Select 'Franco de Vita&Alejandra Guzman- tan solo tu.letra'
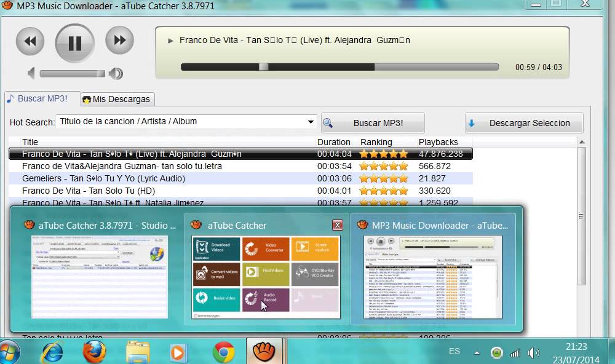 (x=122, y=166)
